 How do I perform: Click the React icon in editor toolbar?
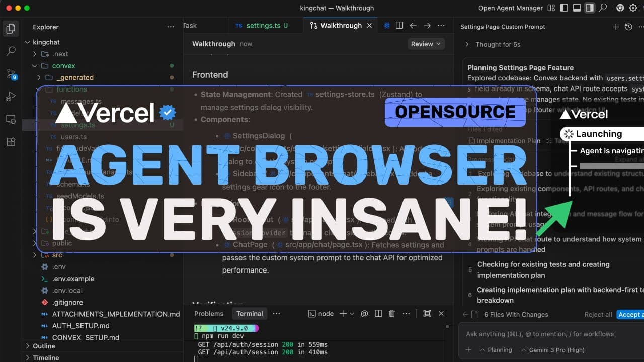(x=387, y=26)
